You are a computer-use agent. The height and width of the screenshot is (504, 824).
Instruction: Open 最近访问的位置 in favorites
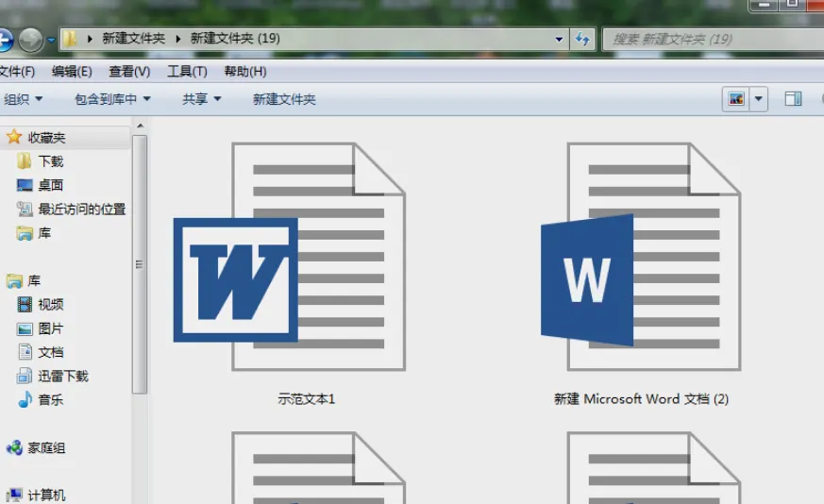click(82, 210)
